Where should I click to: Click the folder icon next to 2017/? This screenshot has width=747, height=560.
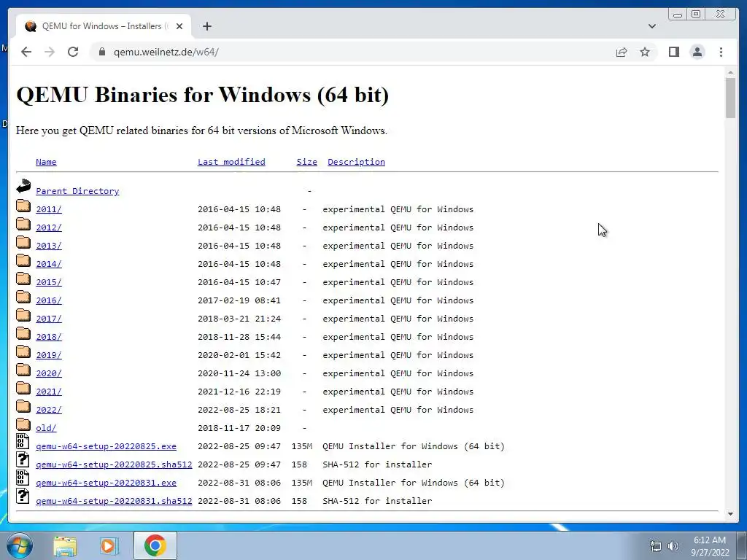point(23,316)
